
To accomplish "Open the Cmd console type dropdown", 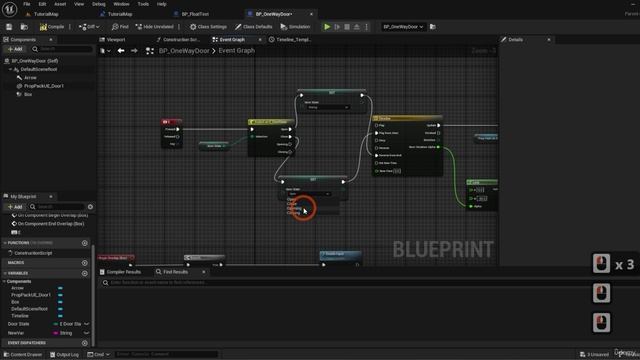I will tap(99, 354).
